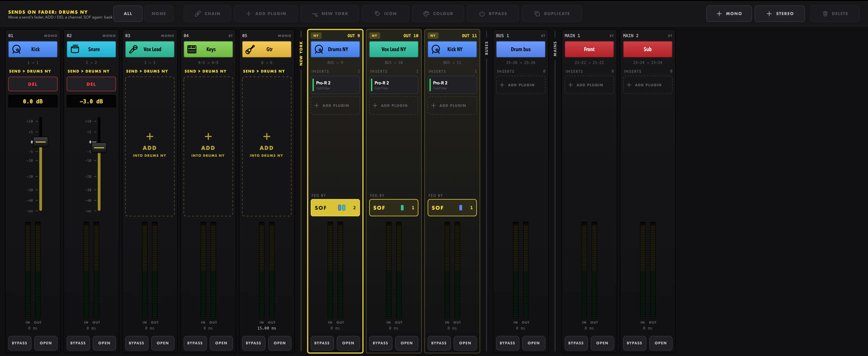Screen dimensions: 868x356
Task: Add plugin on Drum bus inserts
Action: click(x=521, y=85)
